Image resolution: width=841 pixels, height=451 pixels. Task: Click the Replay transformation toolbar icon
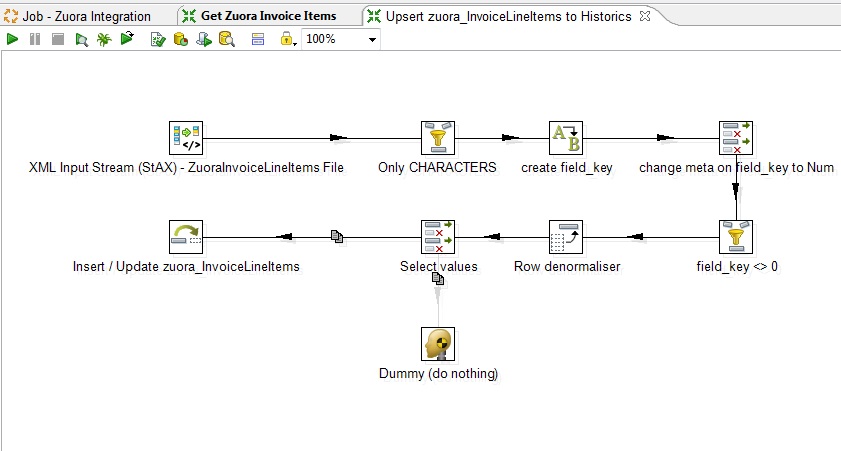(x=127, y=39)
